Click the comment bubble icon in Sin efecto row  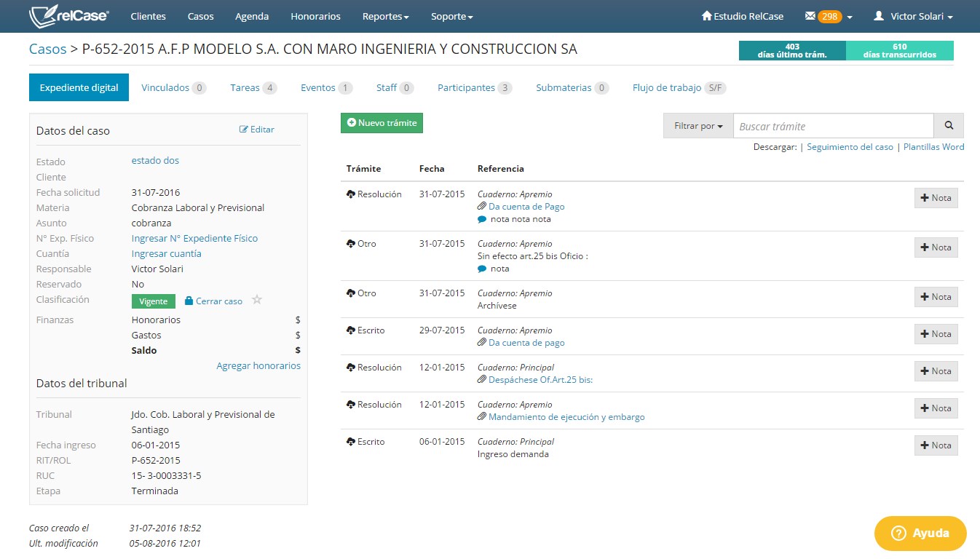tap(482, 269)
